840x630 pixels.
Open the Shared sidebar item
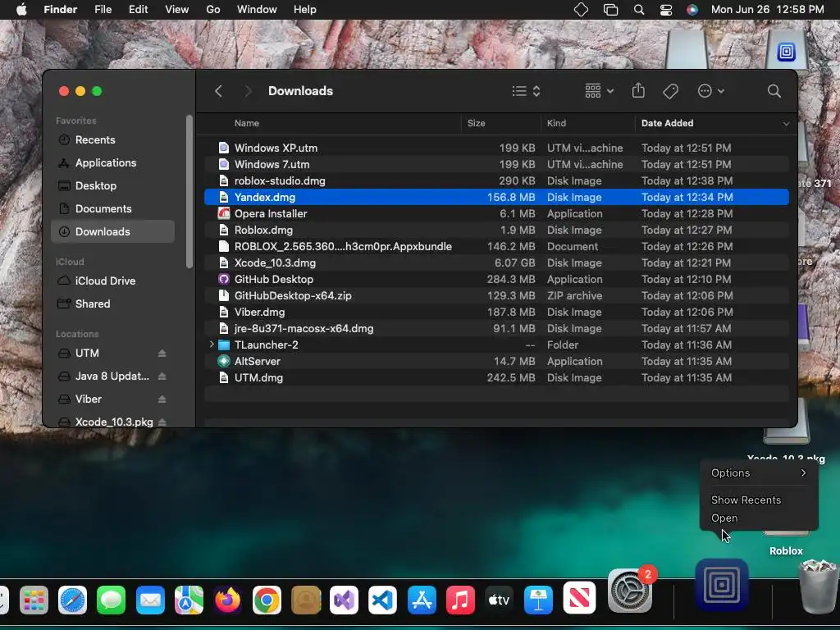(x=112, y=304)
